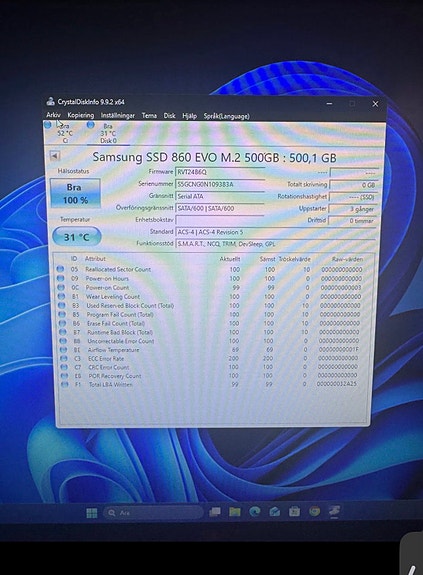423x575 pixels.
Task: Click status icon for Airflow Temperature
Action: coord(64,349)
